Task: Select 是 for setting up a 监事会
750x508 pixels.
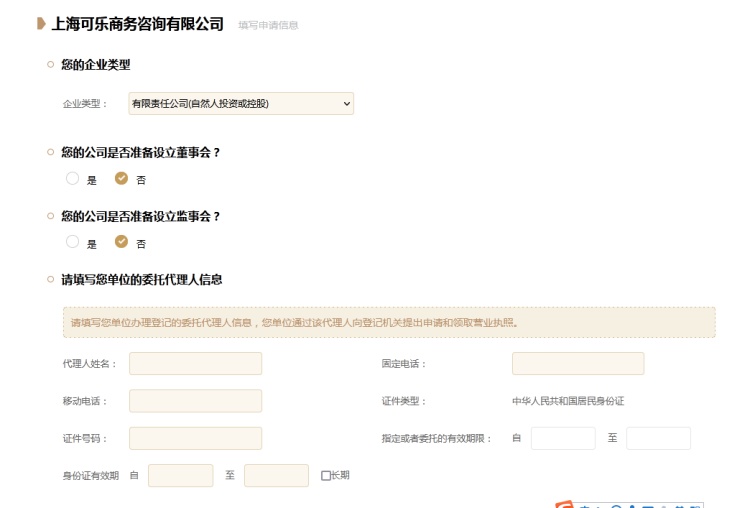Action: [72, 242]
